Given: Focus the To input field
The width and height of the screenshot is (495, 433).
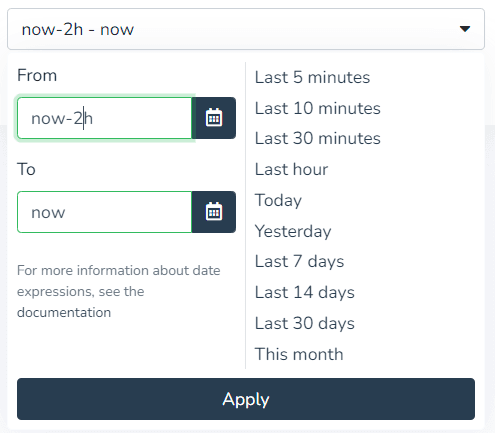Looking at the screenshot, I should point(105,212).
